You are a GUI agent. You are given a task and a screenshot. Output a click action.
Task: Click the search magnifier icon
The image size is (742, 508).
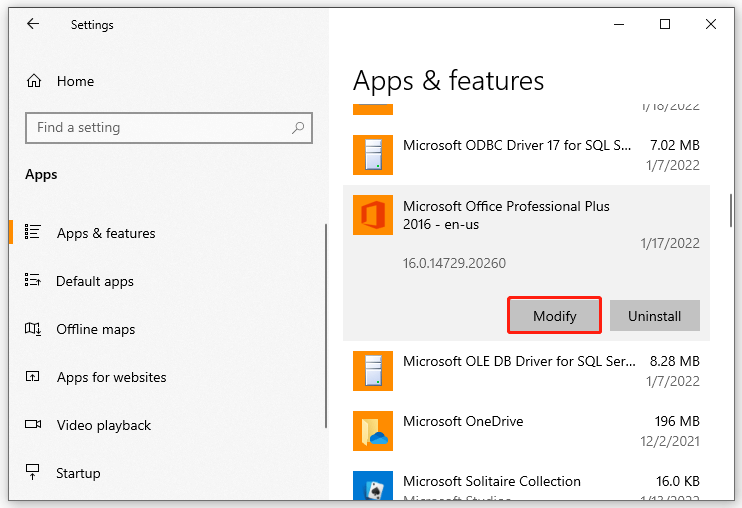pos(298,127)
